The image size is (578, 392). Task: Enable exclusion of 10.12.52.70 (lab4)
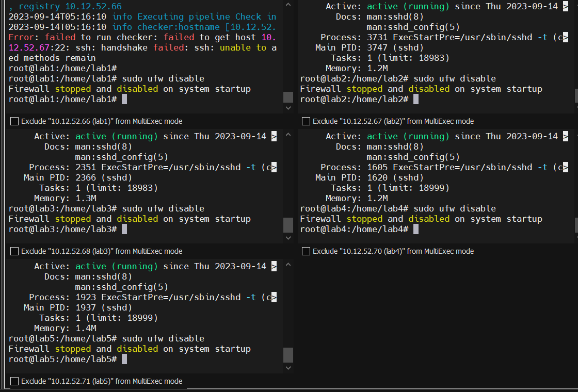point(306,251)
